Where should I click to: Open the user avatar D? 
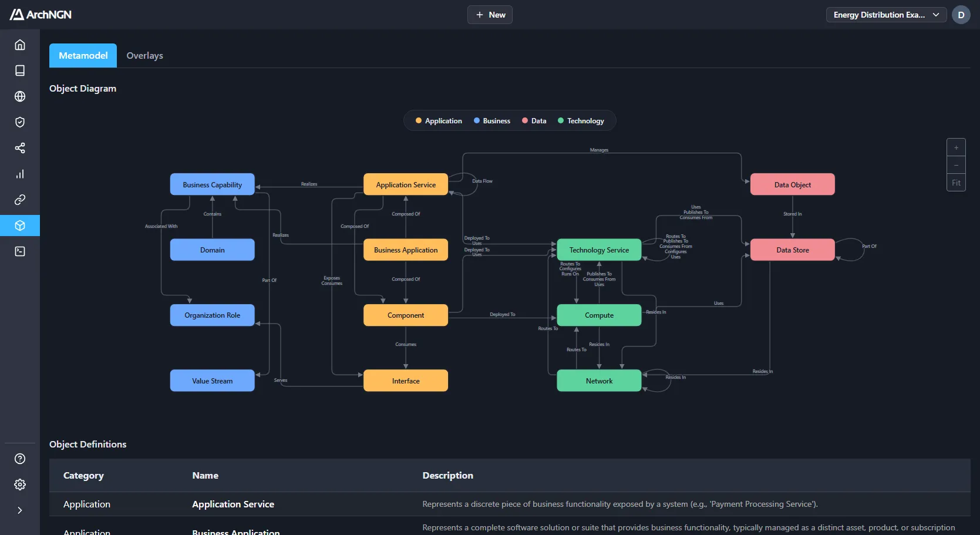point(961,15)
